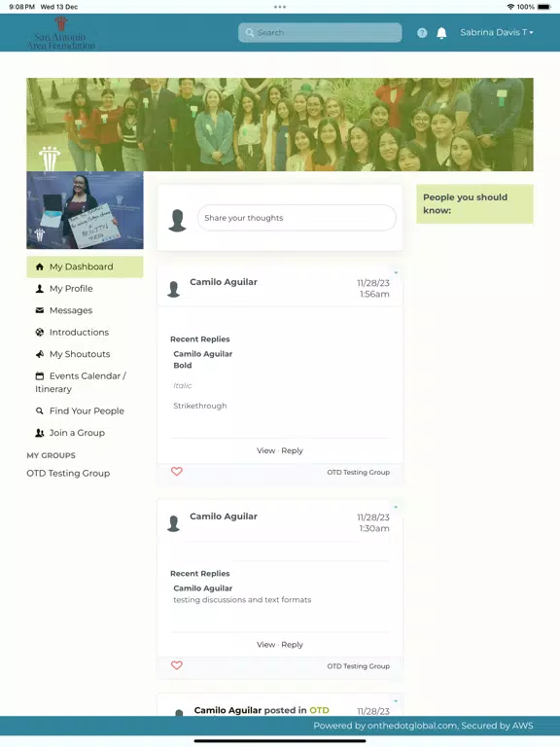The width and height of the screenshot is (560, 747).
Task: Click the search magnifier icon
Action: pyautogui.click(x=250, y=33)
